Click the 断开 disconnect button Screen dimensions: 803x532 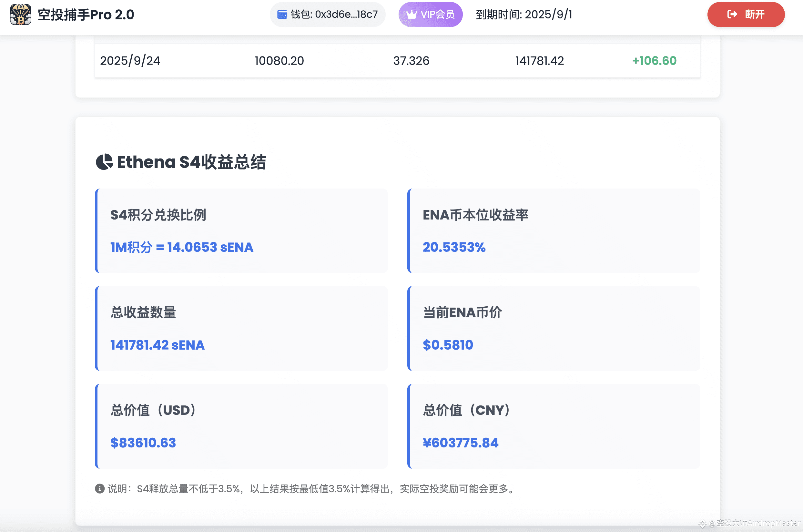click(746, 15)
